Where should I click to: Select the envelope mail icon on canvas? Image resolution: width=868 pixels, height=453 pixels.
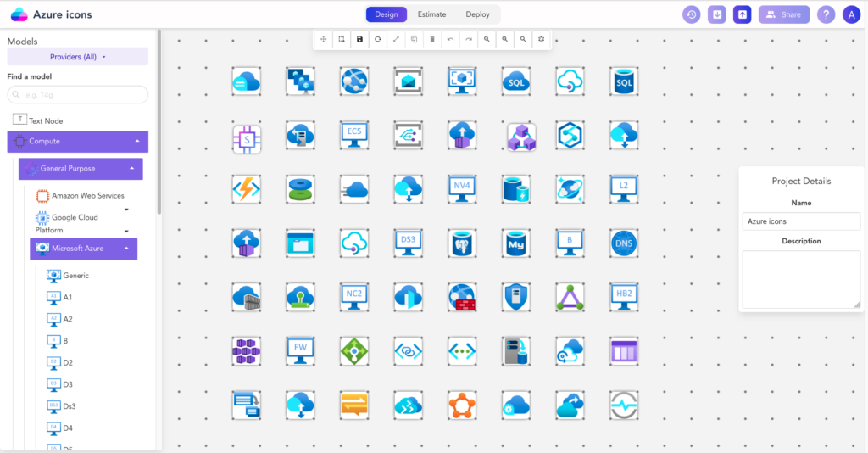point(408,82)
